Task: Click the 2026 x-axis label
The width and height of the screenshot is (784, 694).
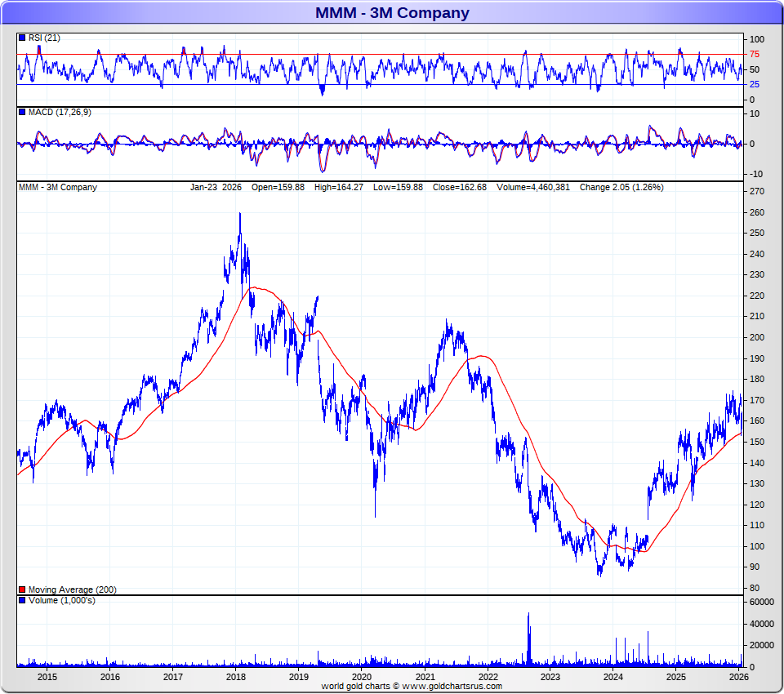Action: click(x=739, y=677)
